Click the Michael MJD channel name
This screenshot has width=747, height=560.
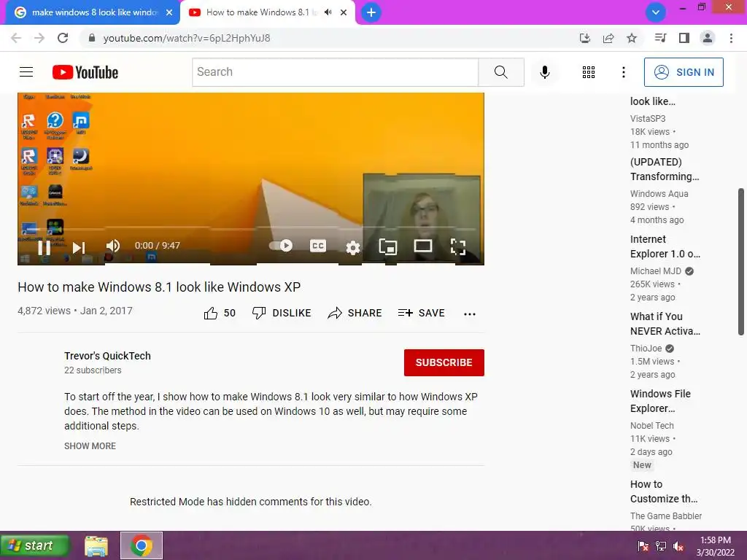pos(656,271)
